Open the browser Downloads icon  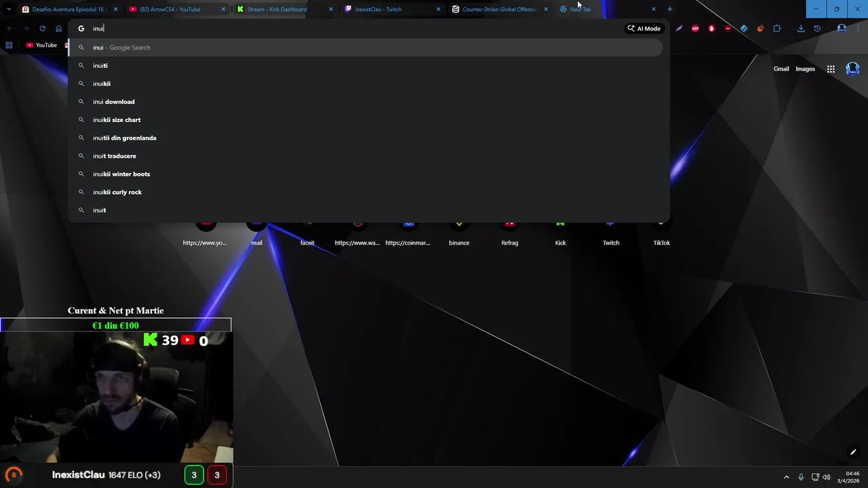801,28
